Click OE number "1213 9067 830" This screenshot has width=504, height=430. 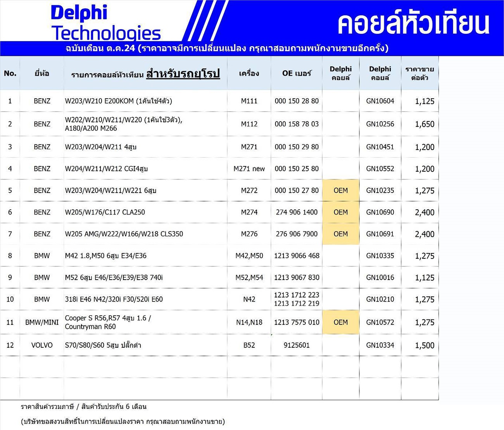click(297, 277)
